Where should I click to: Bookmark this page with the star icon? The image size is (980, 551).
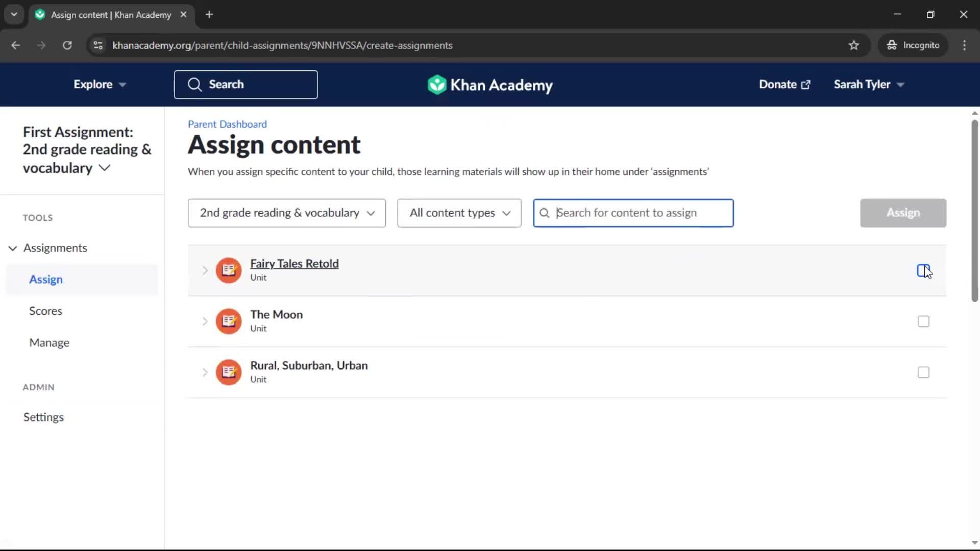[854, 45]
